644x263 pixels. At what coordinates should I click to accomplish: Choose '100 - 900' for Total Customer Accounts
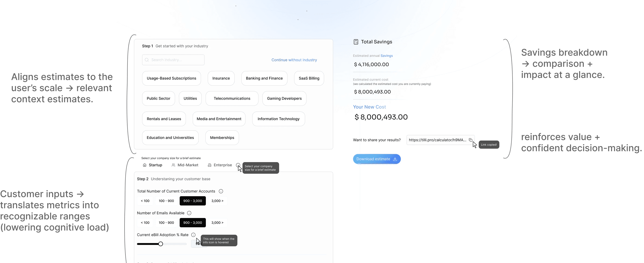166,201
